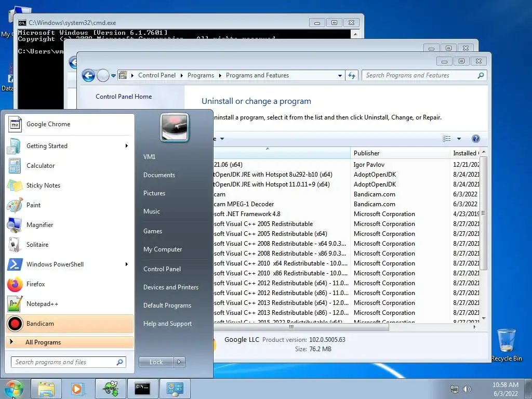532x399 pixels.
Task: Open Games from Start menu
Action: click(153, 231)
